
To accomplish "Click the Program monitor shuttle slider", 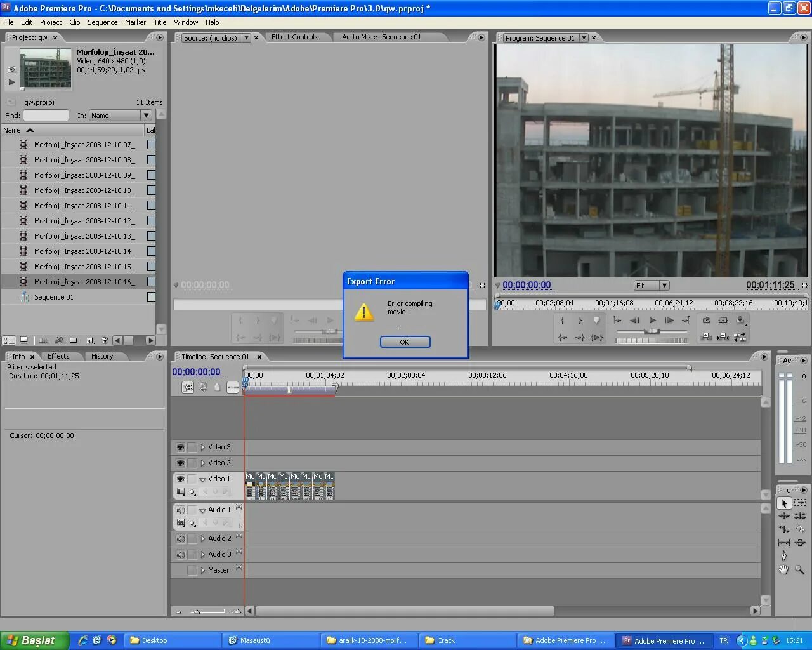I will 651,331.
